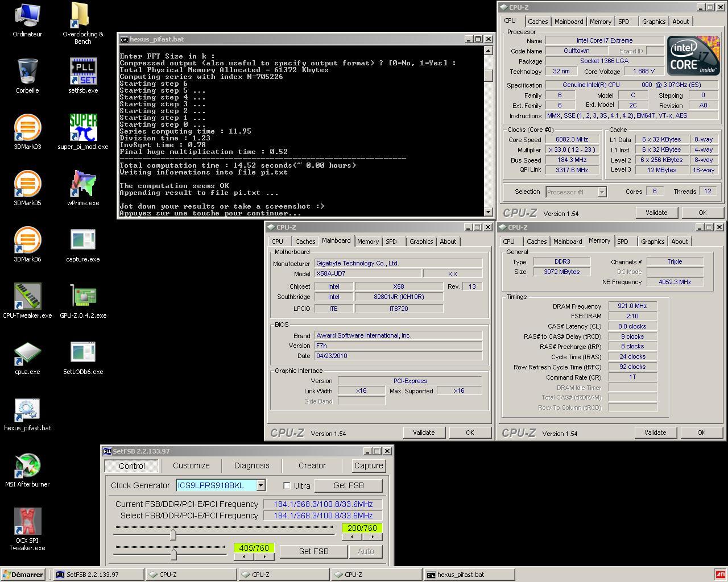Click right stepper arrow under 200/760
Viewport: 728px width, 582px height.
coord(372,537)
